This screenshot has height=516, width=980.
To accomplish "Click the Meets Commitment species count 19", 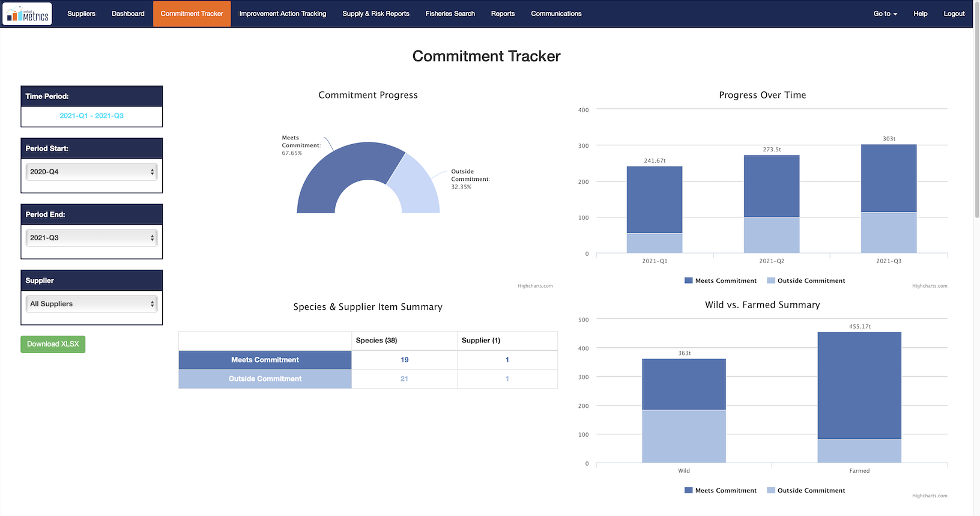I will tap(404, 360).
